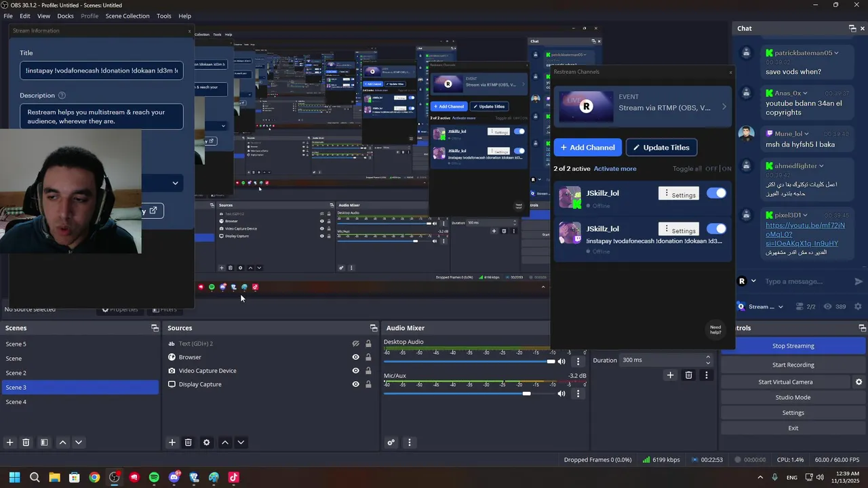Send chat message arrow icon
Image resolution: width=868 pixels, height=488 pixels.
859,281
